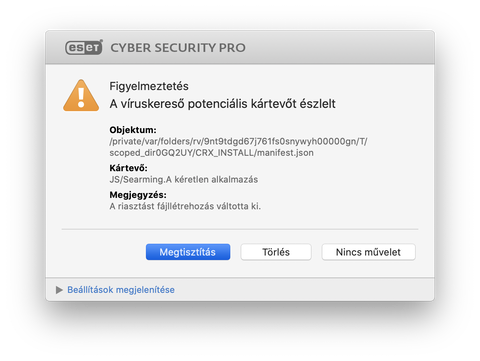Click the 'A riasztást fájllétrehozás váltotta ki' note
Viewport: 480px width, 361px height.
(x=185, y=206)
